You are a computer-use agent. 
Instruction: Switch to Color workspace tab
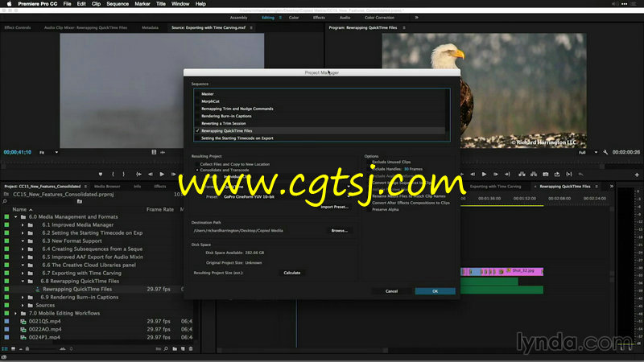pos(294,18)
